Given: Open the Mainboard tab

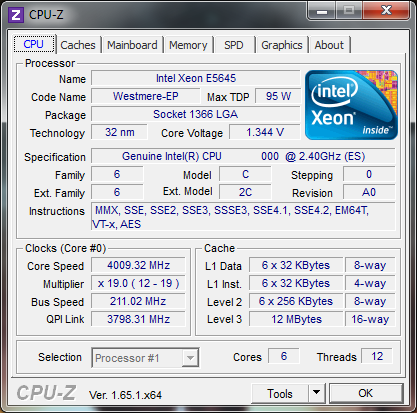Looking at the screenshot, I should pos(132,45).
